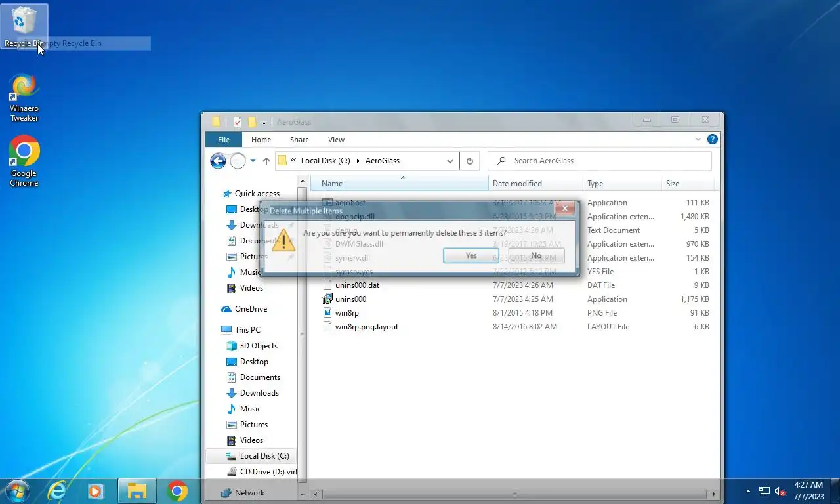840x504 pixels.
Task: Click Properties icon in quick access toolbar
Action: pyautogui.click(x=237, y=122)
